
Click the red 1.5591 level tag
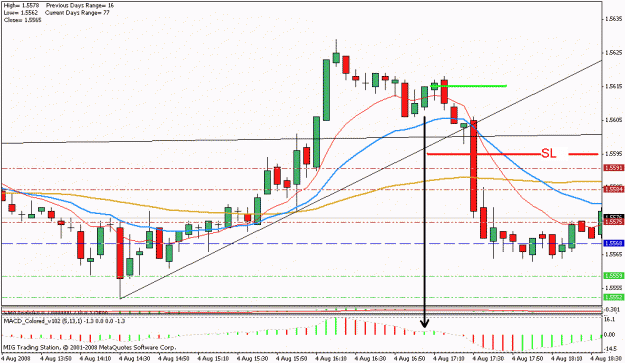pyautogui.click(x=613, y=168)
